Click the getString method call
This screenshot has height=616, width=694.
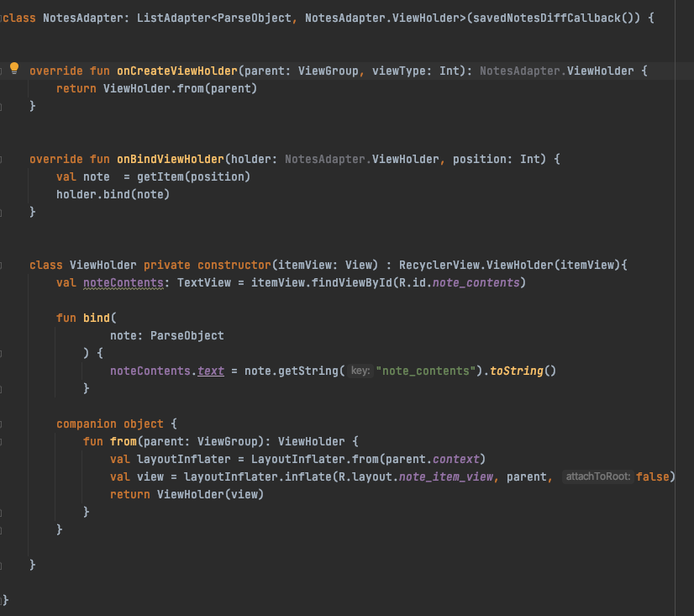point(308,371)
